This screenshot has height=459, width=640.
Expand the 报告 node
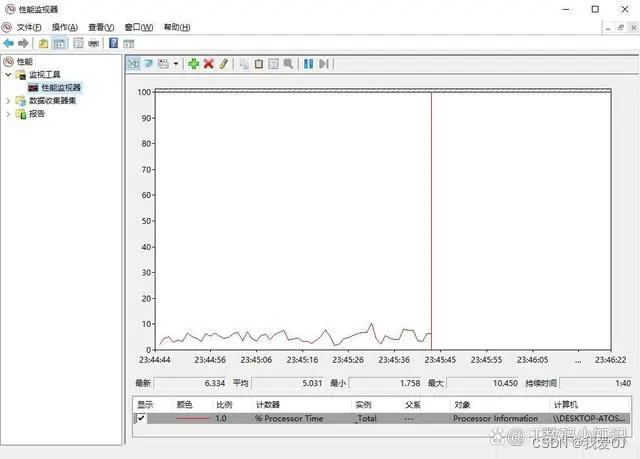pos(8,114)
